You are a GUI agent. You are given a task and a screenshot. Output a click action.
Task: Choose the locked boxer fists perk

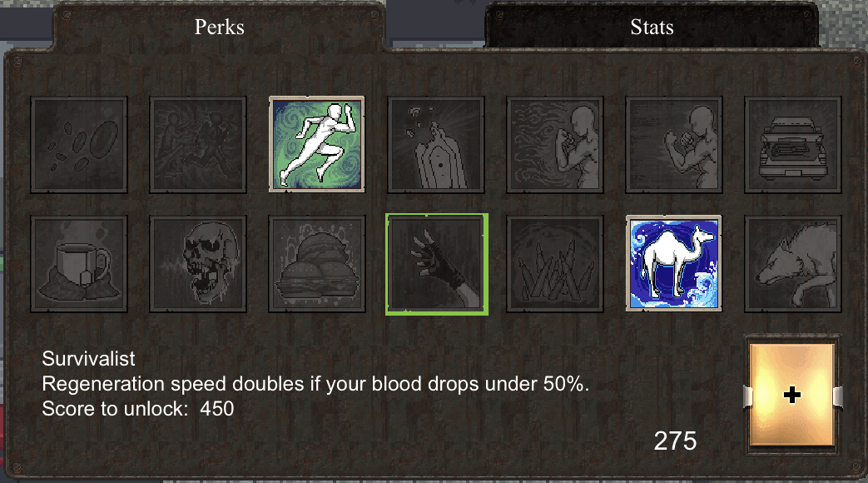point(674,145)
